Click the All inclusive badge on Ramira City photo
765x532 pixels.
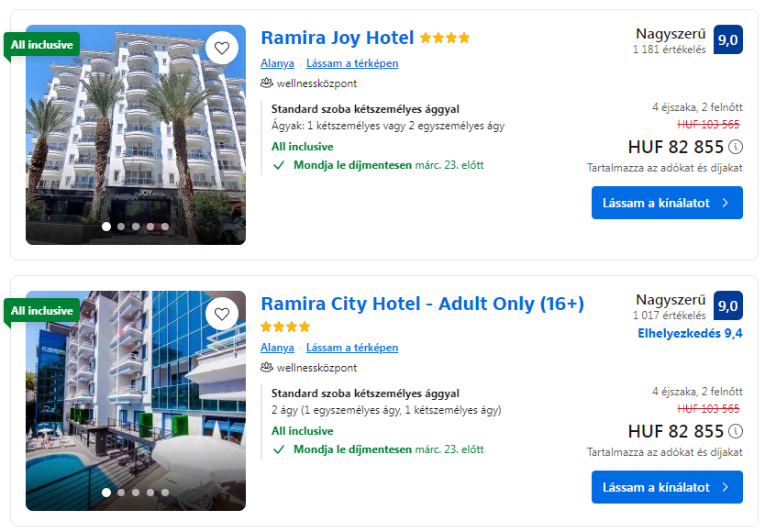42,310
